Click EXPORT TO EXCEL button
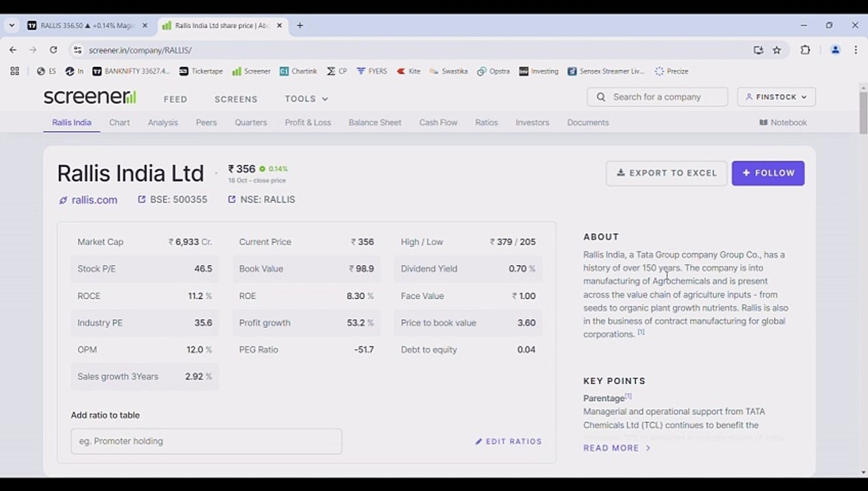The image size is (868, 491). coord(667,173)
